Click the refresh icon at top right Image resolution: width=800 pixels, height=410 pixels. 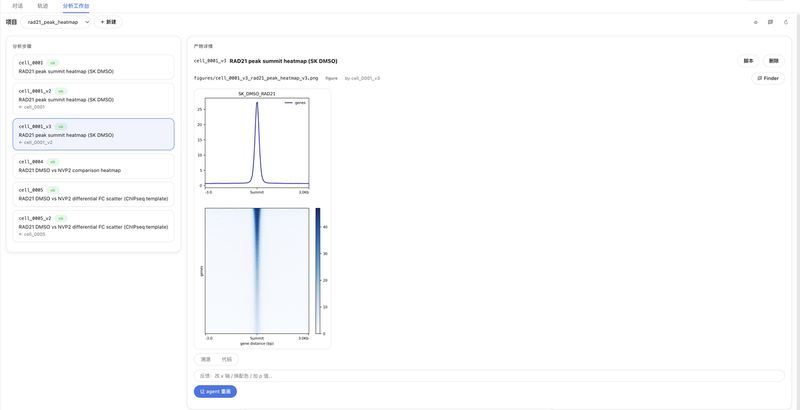click(x=786, y=22)
